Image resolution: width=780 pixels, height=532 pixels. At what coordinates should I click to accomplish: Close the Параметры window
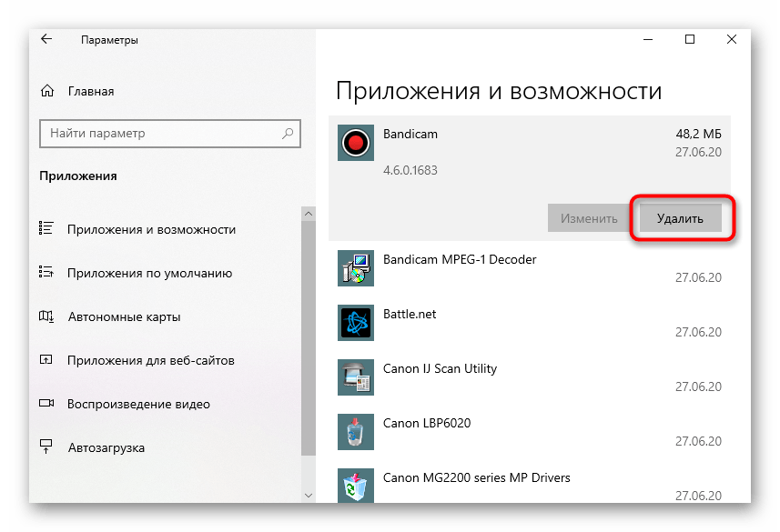731,39
